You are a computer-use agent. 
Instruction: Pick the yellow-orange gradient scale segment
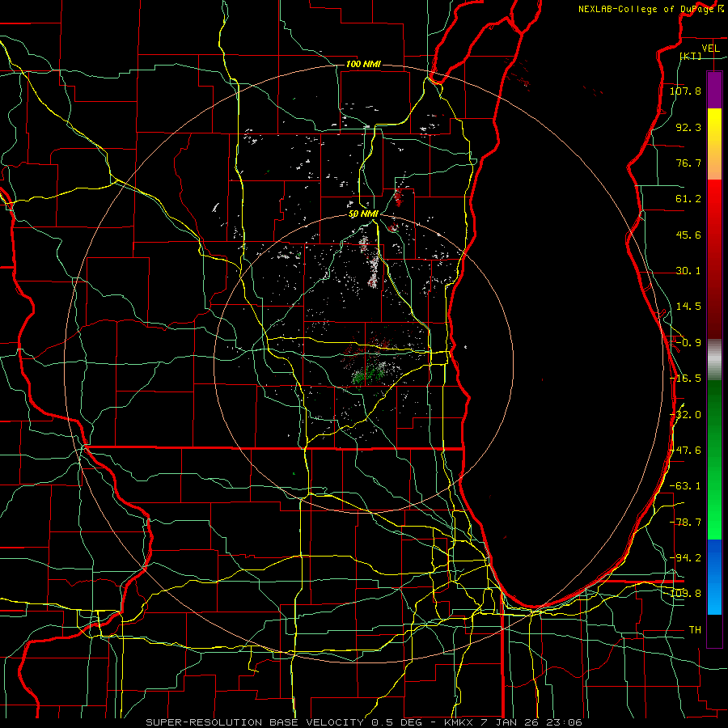coord(714,144)
